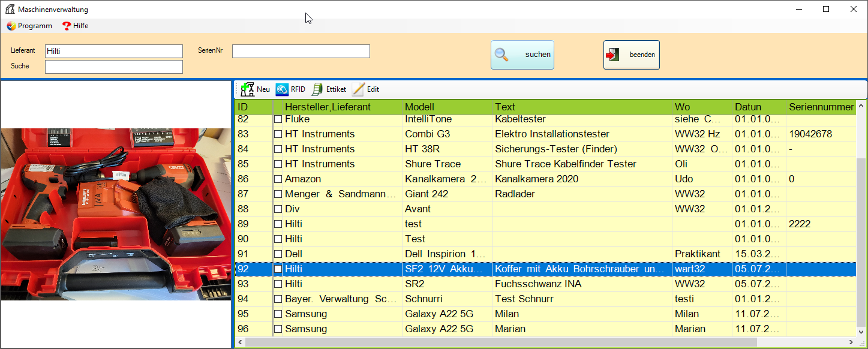Check the box in row ID 88
This screenshot has width=868, height=349.
pyautogui.click(x=278, y=209)
